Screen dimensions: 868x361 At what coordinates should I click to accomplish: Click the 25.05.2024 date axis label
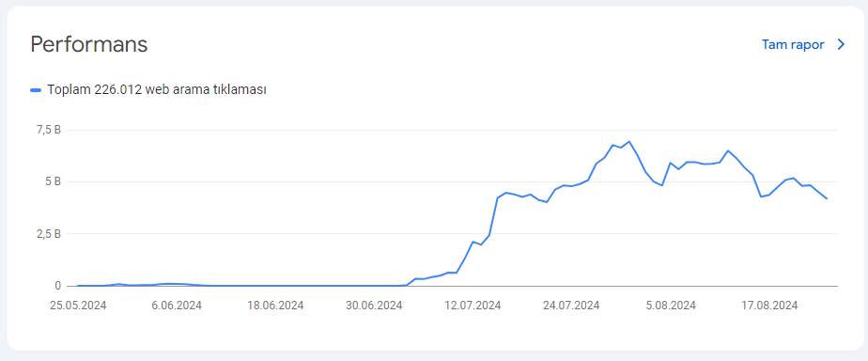77,306
